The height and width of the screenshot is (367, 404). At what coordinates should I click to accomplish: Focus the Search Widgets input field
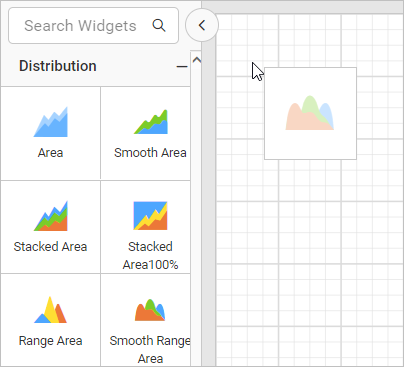pyautogui.click(x=93, y=26)
